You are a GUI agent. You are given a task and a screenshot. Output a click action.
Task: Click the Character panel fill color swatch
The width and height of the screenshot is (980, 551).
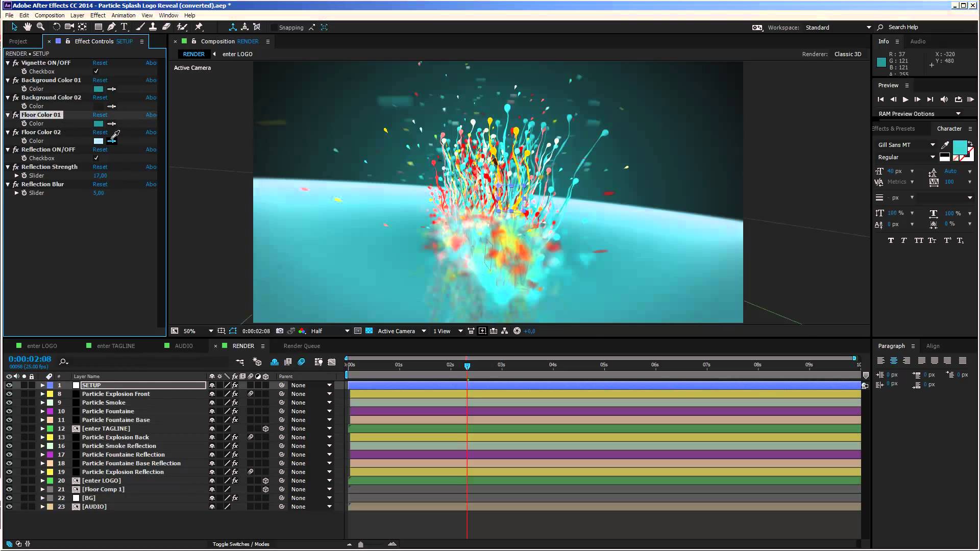pos(960,147)
